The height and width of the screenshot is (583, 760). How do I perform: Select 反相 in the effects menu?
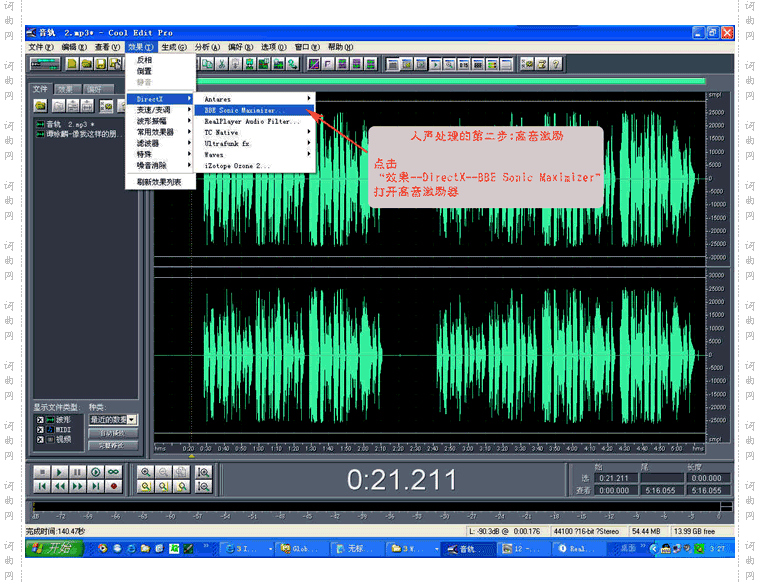[160, 60]
